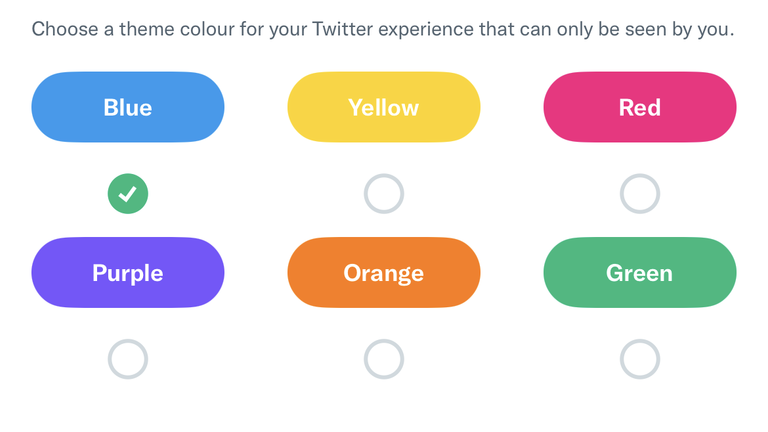Enable the radio button under Red

point(640,194)
